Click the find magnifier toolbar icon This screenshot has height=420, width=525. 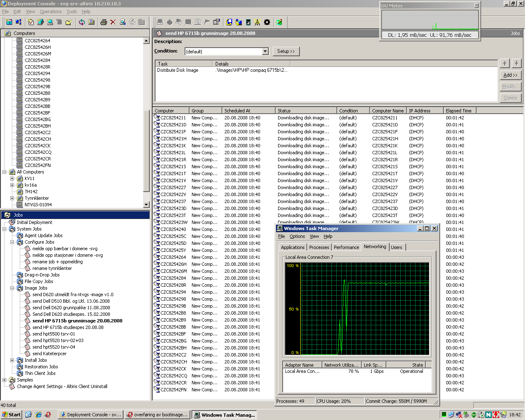pyautogui.click(x=123, y=22)
